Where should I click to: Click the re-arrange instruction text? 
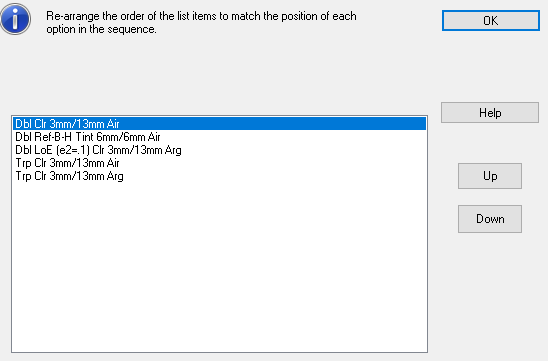201,22
